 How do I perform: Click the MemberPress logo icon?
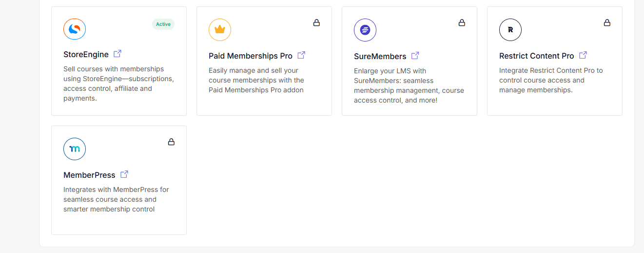[75, 149]
